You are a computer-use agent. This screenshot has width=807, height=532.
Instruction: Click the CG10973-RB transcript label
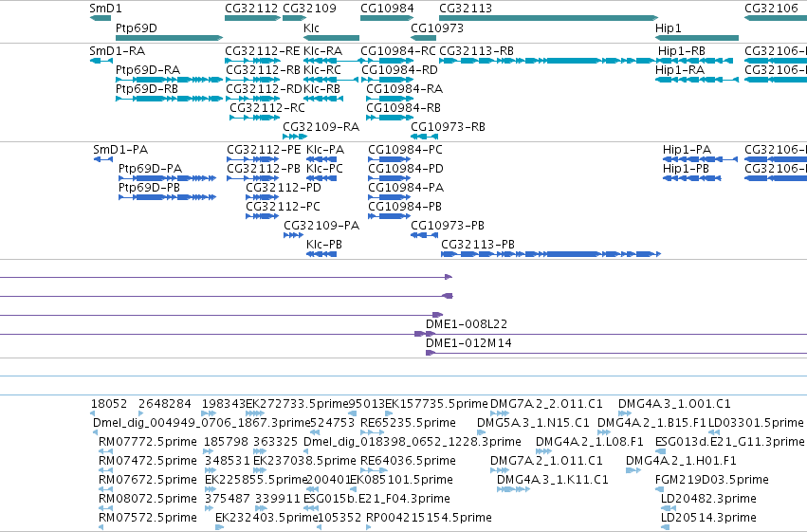pyautogui.click(x=448, y=126)
